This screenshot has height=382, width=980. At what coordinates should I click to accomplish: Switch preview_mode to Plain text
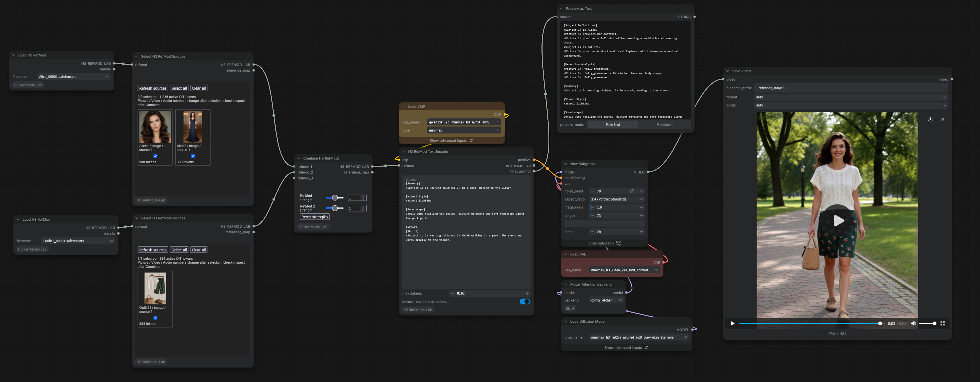tap(613, 125)
